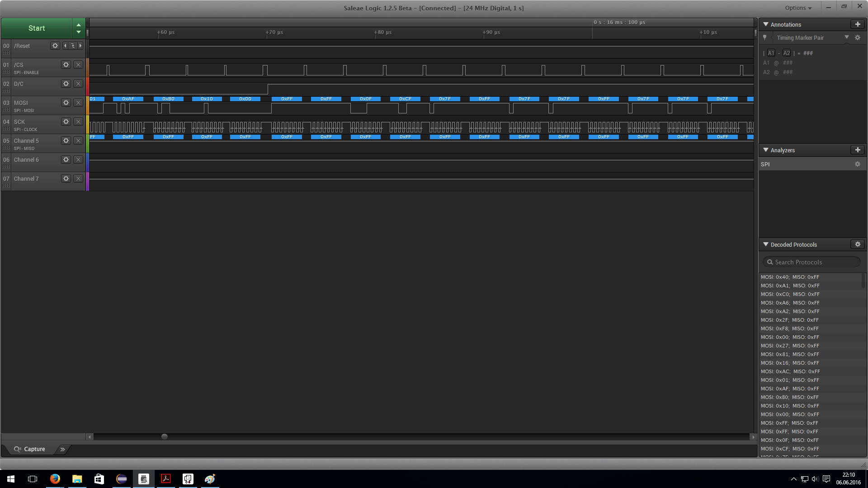The image size is (868, 488).
Task: Open SPI analyzer settings gear
Action: pos(857,164)
